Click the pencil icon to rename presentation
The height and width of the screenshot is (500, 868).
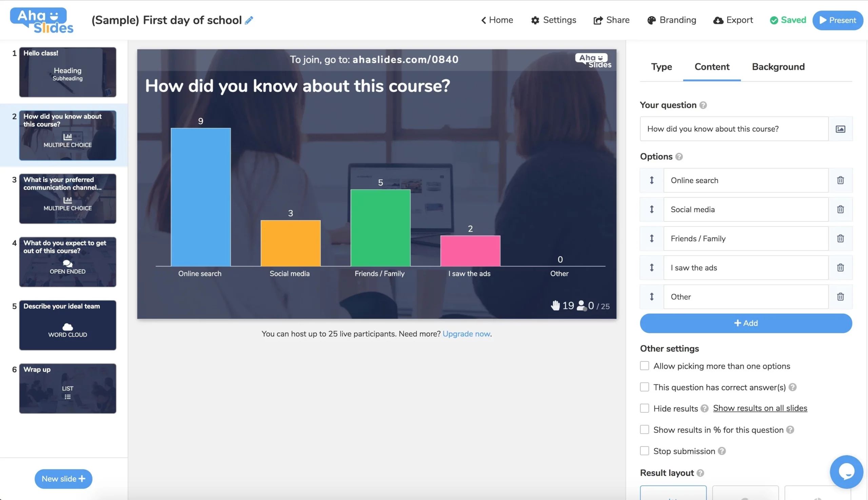(249, 20)
